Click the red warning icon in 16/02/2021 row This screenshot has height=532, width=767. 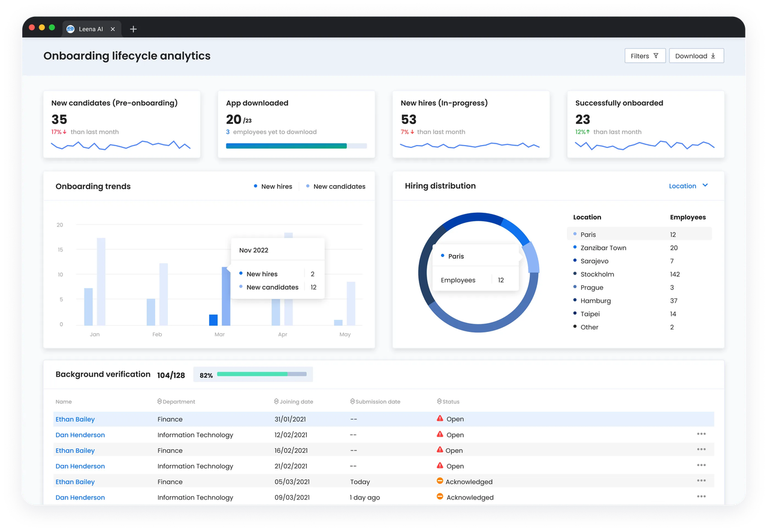point(440,449)
